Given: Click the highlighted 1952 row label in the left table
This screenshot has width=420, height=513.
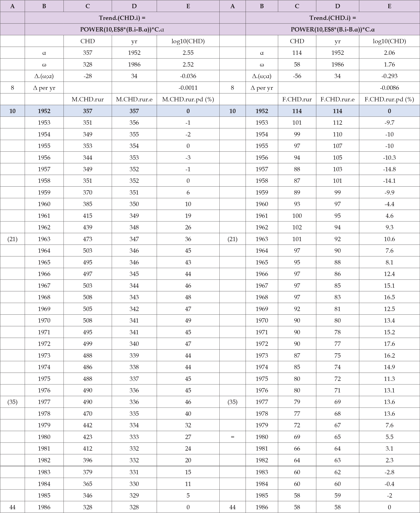Looking at the screenshot, I should 44,111.
